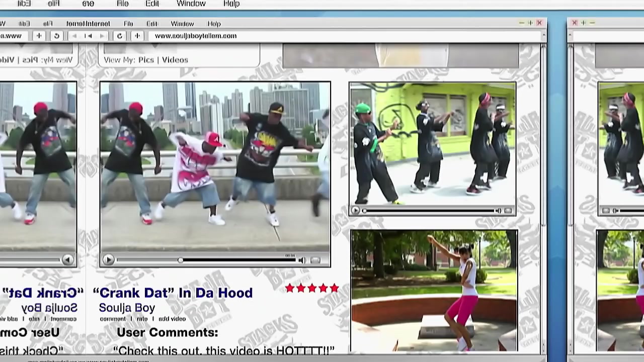This screenshot has height=362, width=644.
Task: Open the browser window's Edit menu
Action: (x=152, y=24)
